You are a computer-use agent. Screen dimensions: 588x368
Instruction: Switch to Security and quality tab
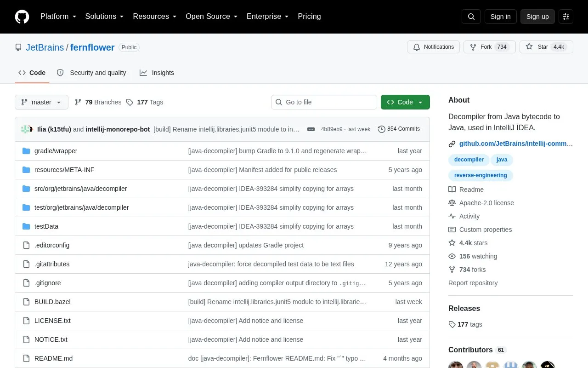91,73
